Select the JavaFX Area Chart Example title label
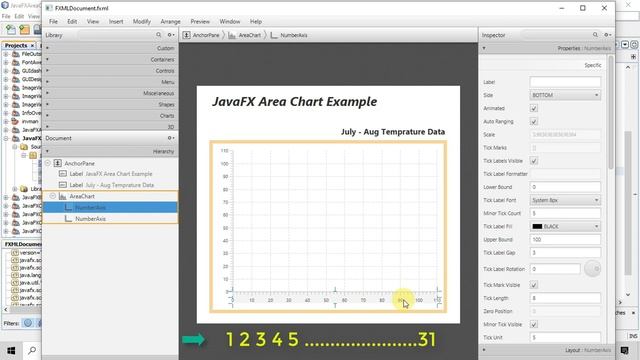 294,102
